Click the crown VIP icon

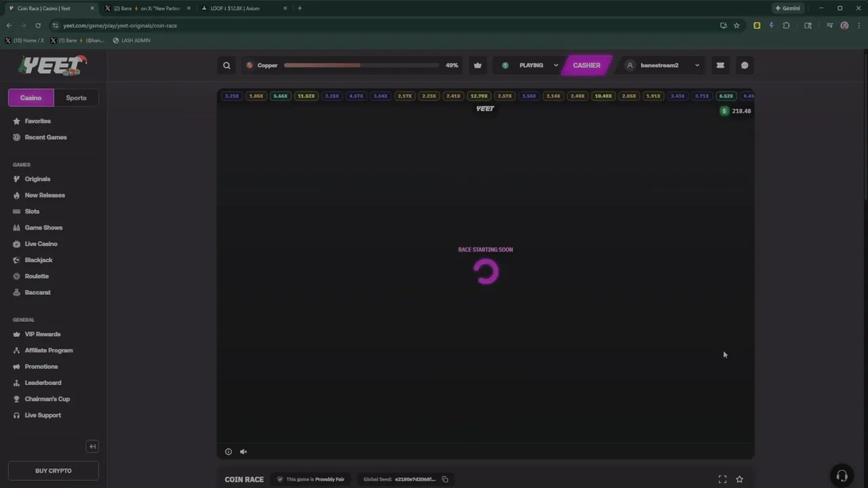[477, 66]
